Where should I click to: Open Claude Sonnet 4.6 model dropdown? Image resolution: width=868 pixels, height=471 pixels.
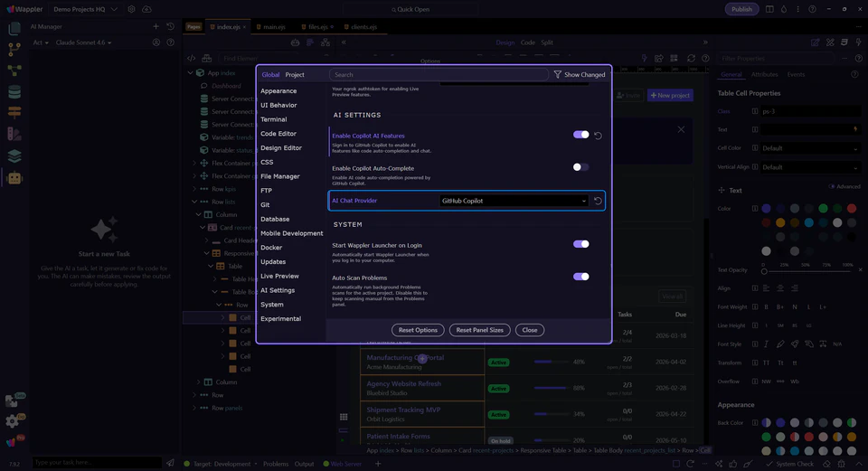(83, 42)
